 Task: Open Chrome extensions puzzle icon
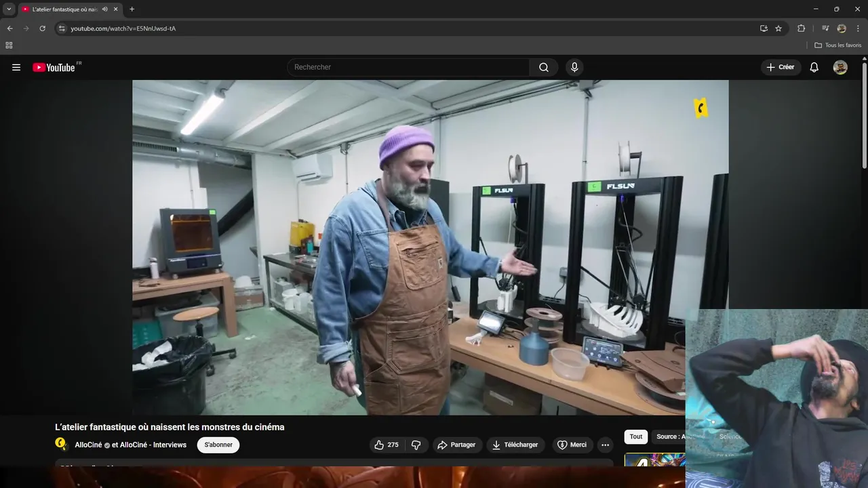(801, 28)
